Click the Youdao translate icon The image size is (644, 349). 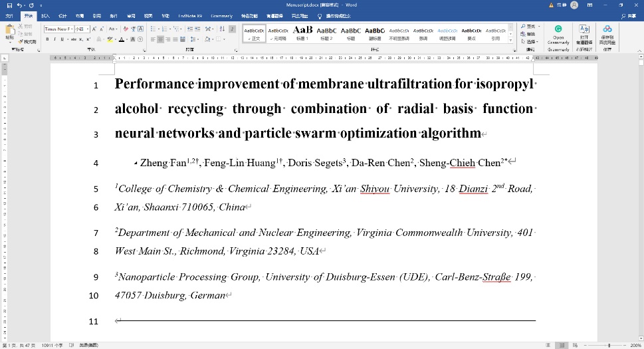(584, 33)
